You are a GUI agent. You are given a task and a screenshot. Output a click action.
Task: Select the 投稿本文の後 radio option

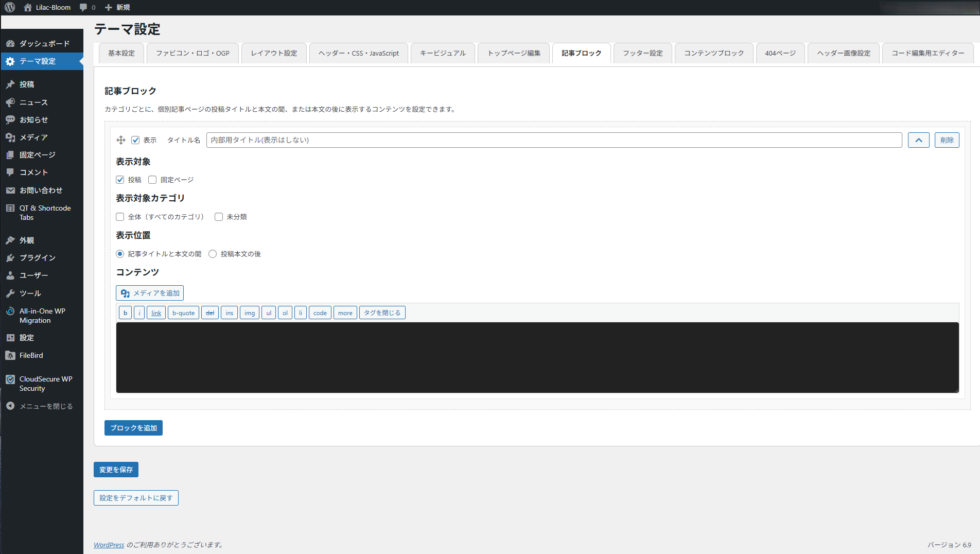[213, 254]
